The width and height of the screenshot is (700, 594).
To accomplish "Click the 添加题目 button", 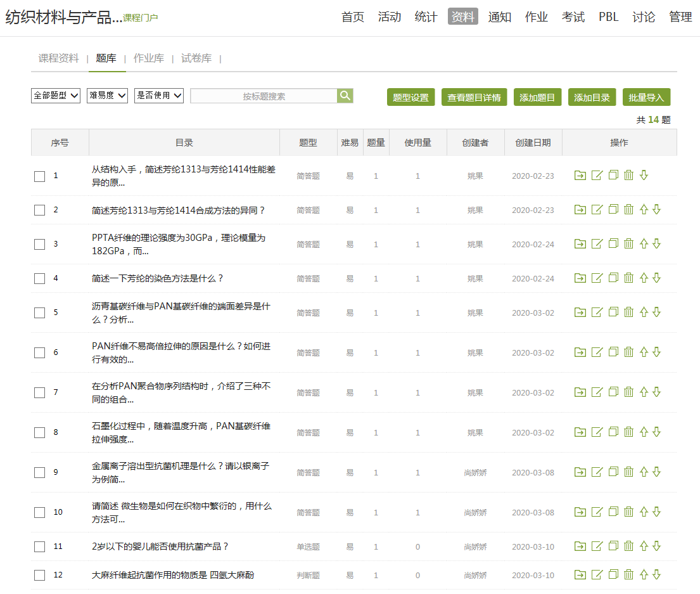I will 537,98.
